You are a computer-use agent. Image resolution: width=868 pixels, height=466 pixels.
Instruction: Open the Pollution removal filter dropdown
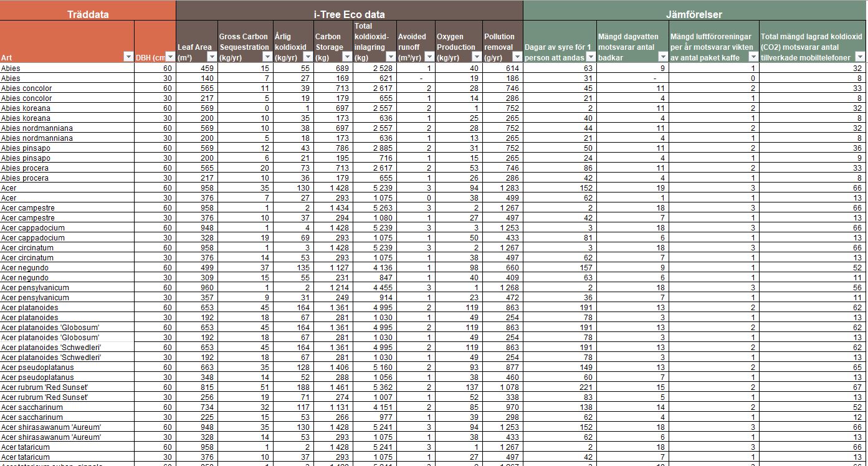(517, 57)
